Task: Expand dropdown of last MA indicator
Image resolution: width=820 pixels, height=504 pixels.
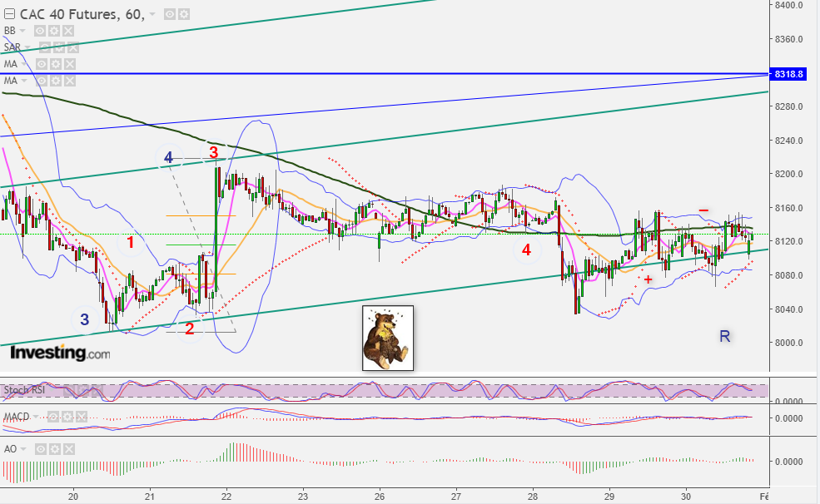Action: [x=24, y=81]
